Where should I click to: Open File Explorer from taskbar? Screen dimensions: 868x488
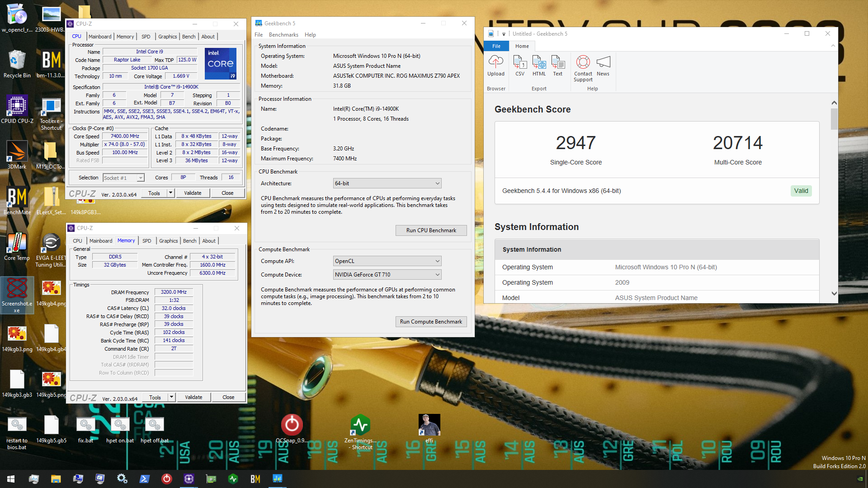56,479
